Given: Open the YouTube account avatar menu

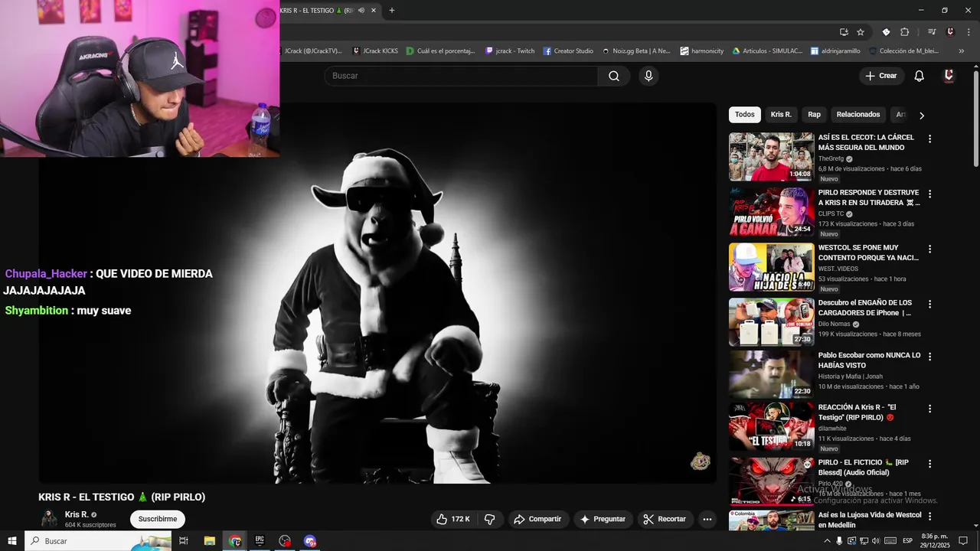Looking at the screenshot, I should pos(949,76).
